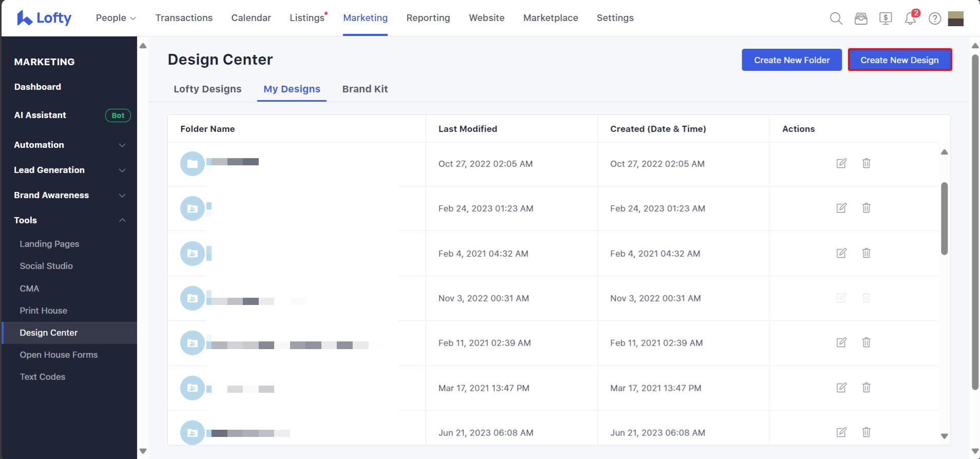Open the inbox tray icon in header
This screenshot has width=980, height=459.
[860, 18]
